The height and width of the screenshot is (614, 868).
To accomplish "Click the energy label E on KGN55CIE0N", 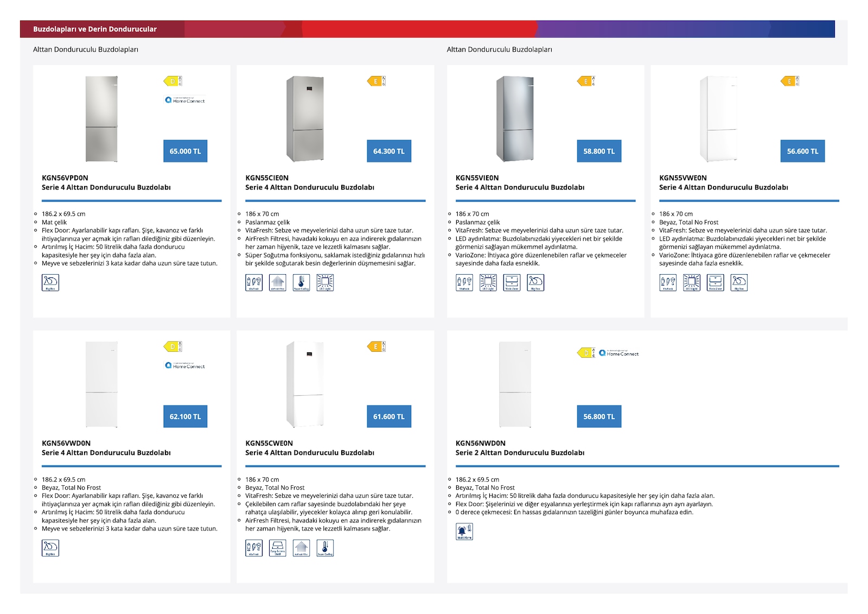I will pos(376,81).
